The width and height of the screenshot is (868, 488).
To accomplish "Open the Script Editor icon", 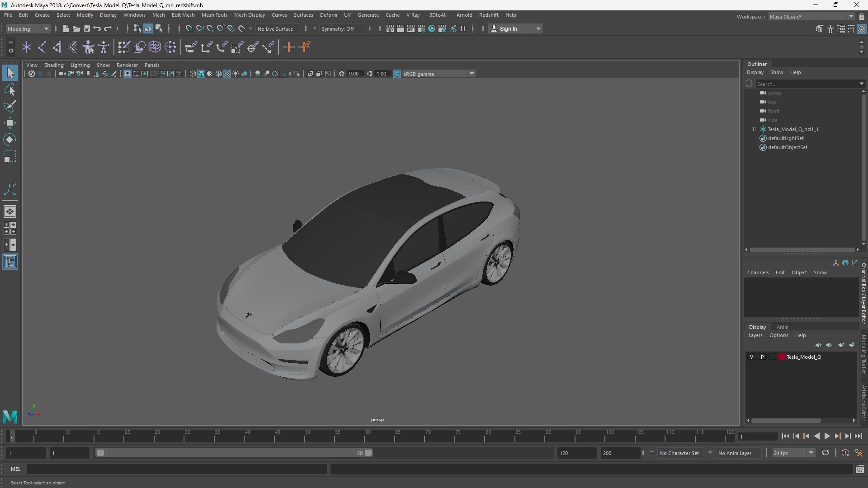I will click(x=860, y=469).
